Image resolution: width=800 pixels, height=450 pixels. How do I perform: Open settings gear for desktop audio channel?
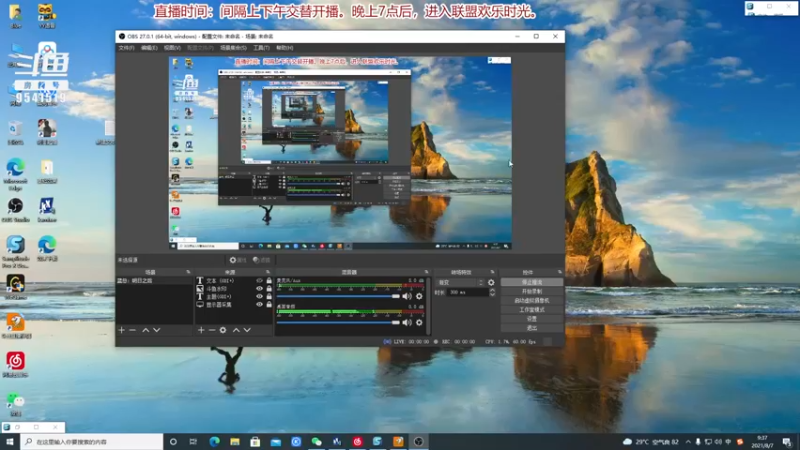click(x=419, y=322)
